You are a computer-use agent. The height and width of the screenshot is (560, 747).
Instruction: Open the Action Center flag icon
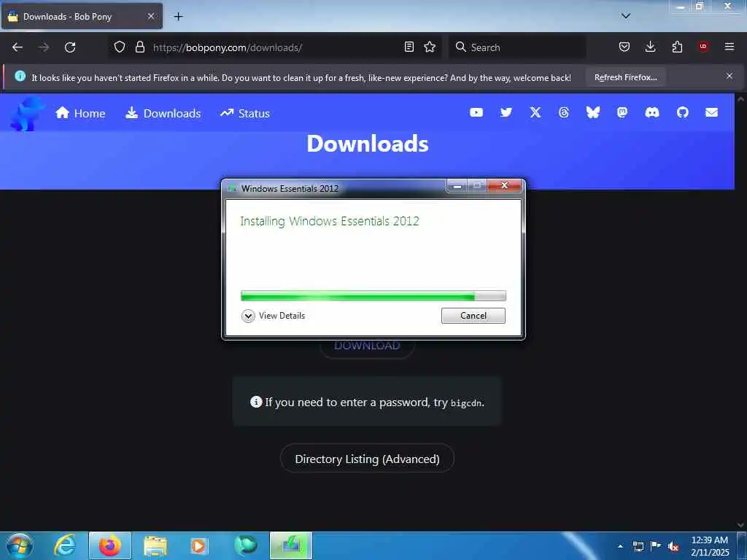pyautogui.click(x=656, y=546)
